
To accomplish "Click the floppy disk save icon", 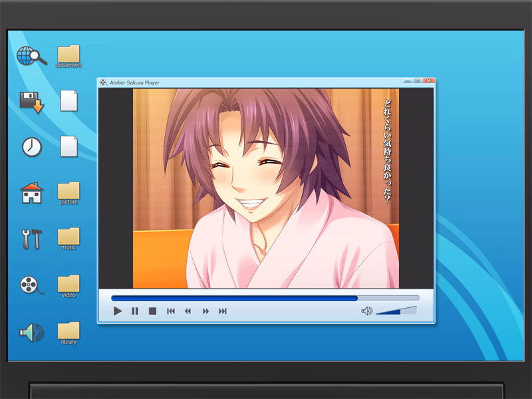I will click(29, 101).
